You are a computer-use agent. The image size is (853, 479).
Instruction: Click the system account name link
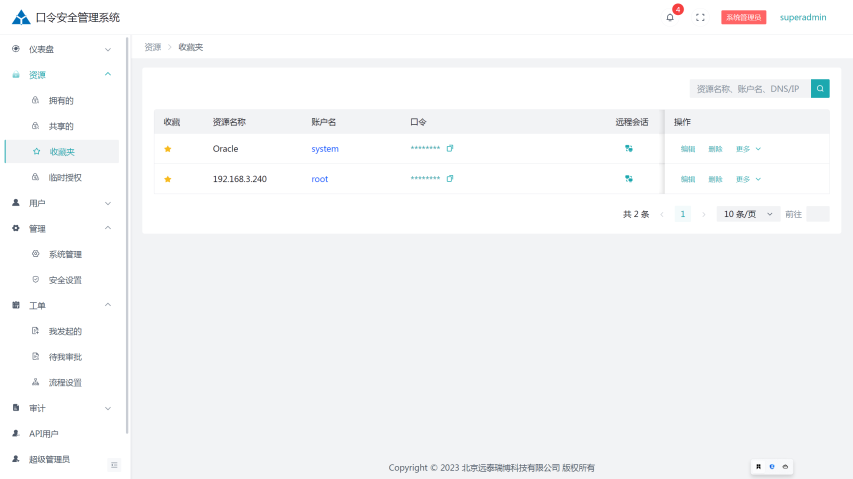[325, 149]
